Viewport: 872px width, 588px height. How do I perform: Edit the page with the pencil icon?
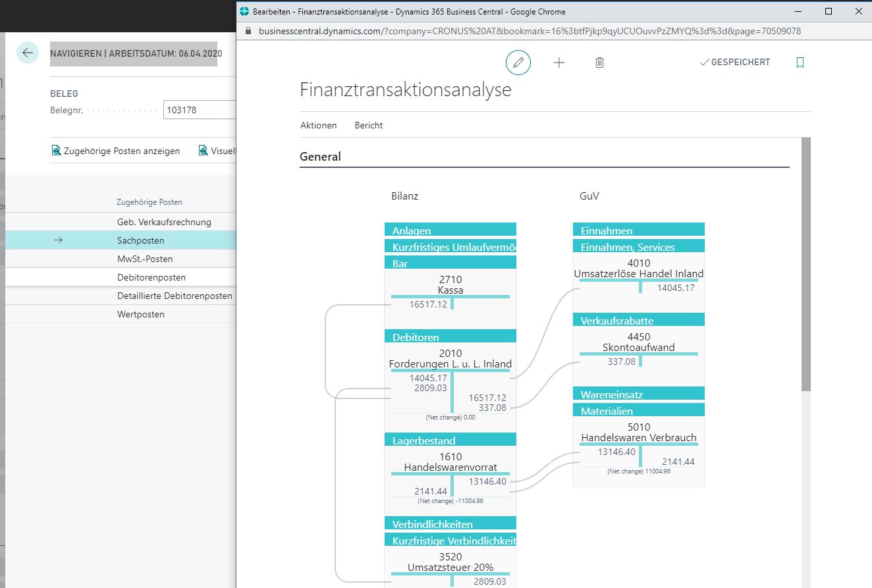(518, 62)
